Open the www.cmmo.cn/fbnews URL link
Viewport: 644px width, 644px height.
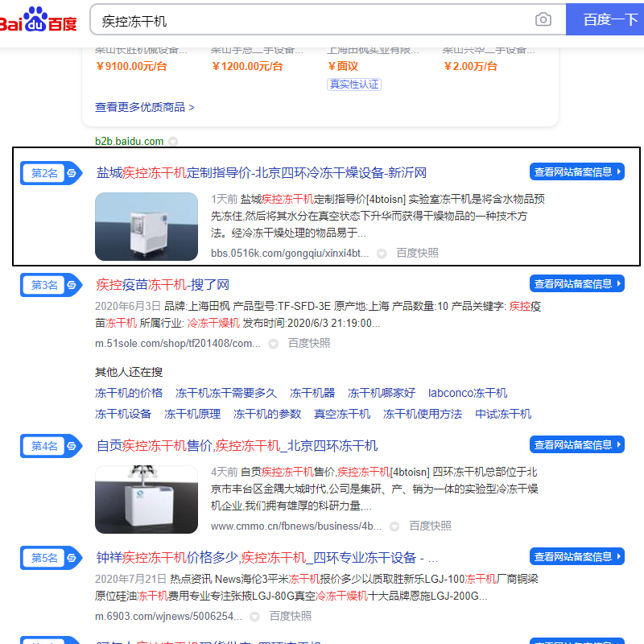pyautogui.click(x=296, y=526)
